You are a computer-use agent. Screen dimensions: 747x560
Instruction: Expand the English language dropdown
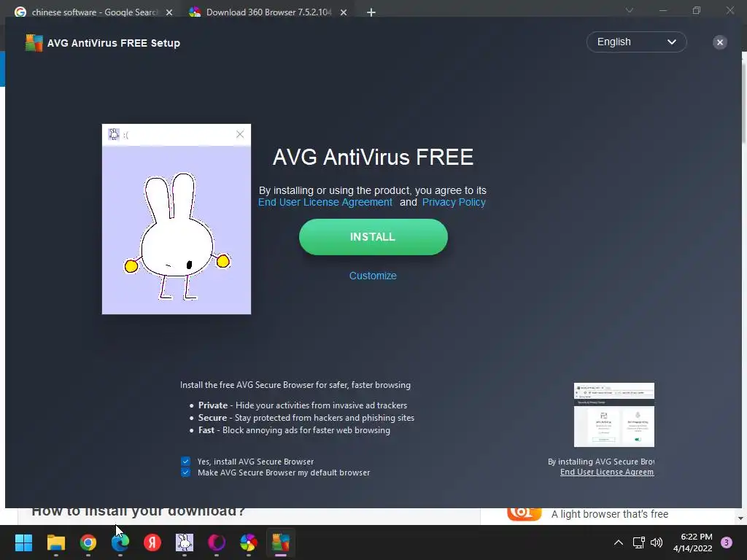[636, 42]
